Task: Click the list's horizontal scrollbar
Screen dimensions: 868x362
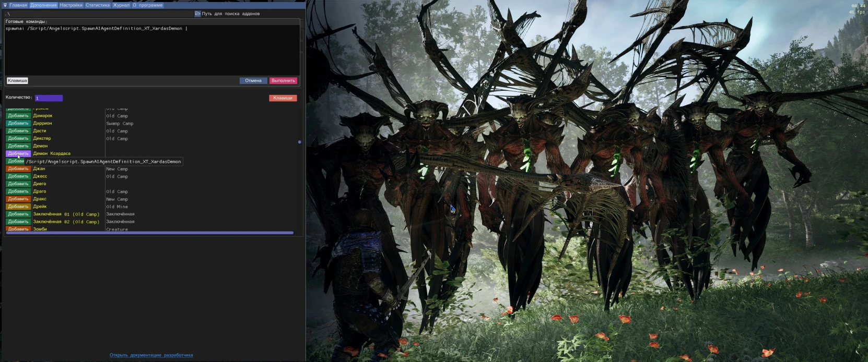Action: coord(149,233)
